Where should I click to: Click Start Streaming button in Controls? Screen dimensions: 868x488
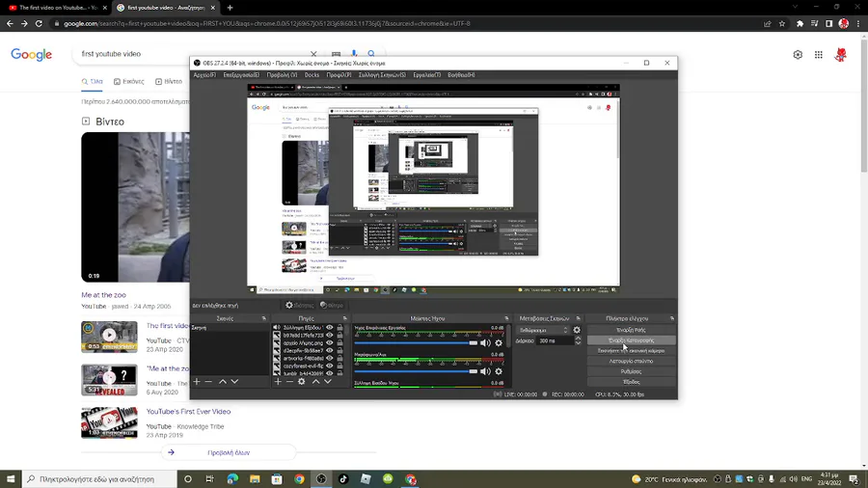pyautogui.click(x=631, y=330)
